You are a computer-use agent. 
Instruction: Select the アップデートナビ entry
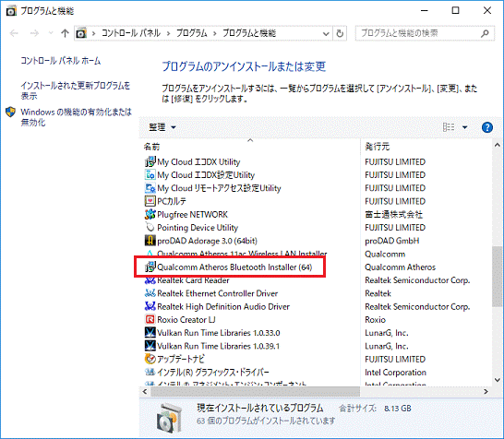pos(181,359)
